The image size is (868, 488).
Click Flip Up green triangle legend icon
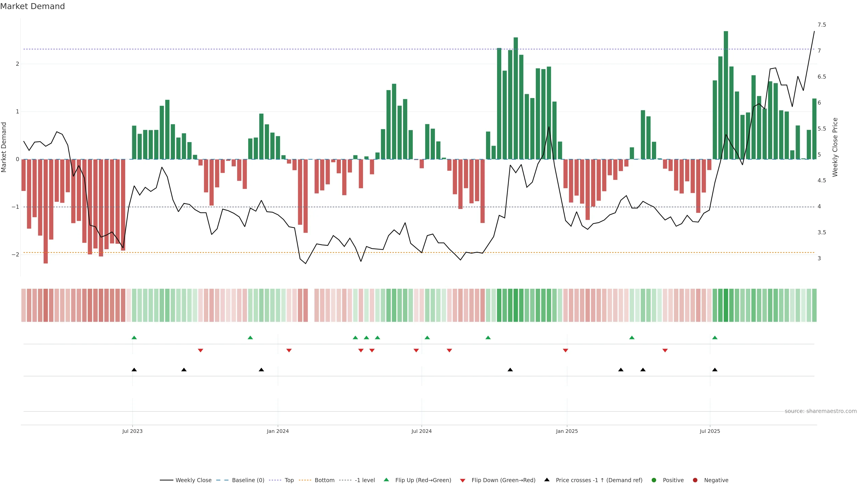(x=386, y=480)
